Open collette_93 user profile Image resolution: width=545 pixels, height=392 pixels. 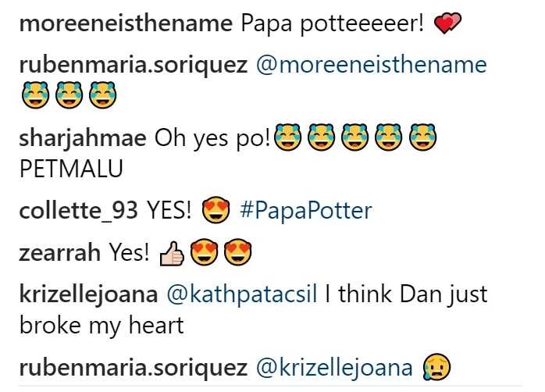(x=79, y=211)
